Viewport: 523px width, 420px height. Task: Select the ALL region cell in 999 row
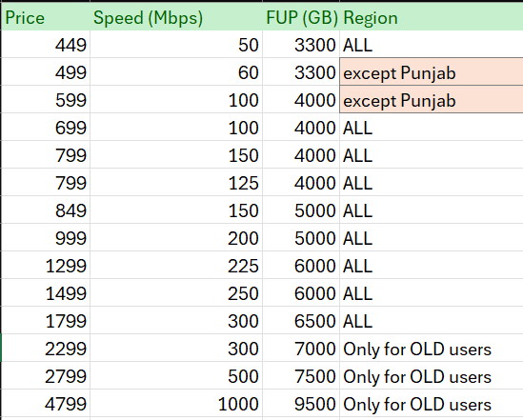pos(432,238)
